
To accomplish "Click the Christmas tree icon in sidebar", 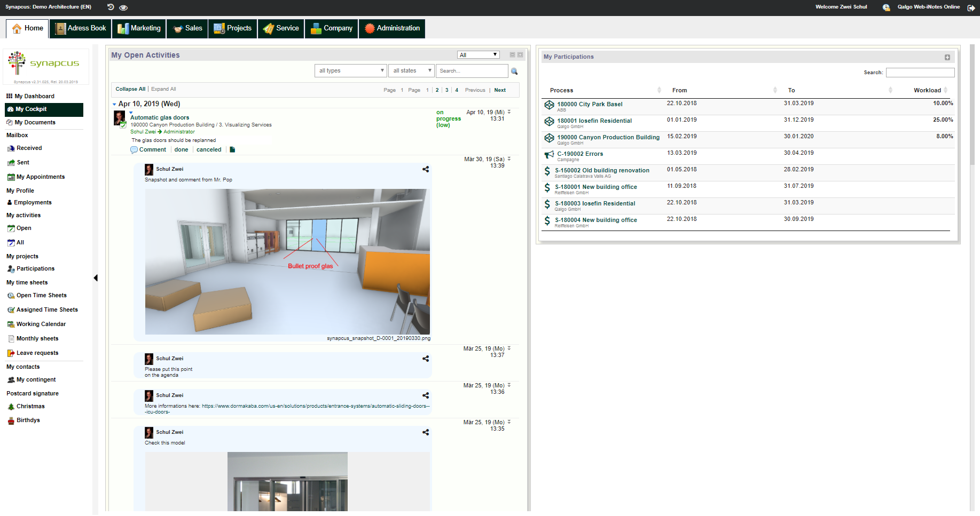I will coord(11,407).
